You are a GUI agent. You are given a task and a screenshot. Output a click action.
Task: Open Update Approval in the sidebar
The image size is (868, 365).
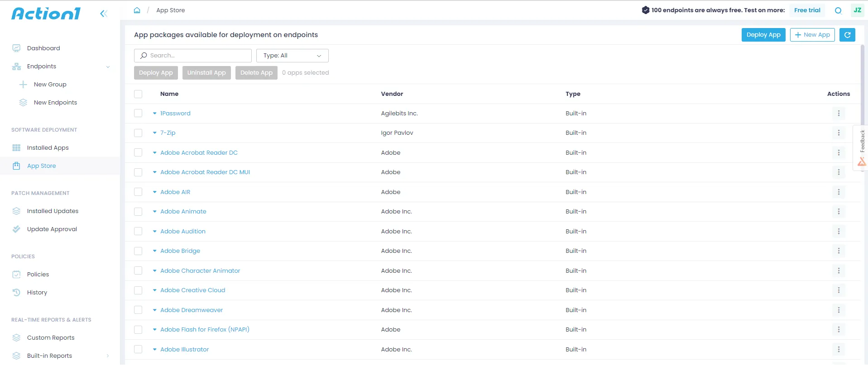click(x=52, y=229)
